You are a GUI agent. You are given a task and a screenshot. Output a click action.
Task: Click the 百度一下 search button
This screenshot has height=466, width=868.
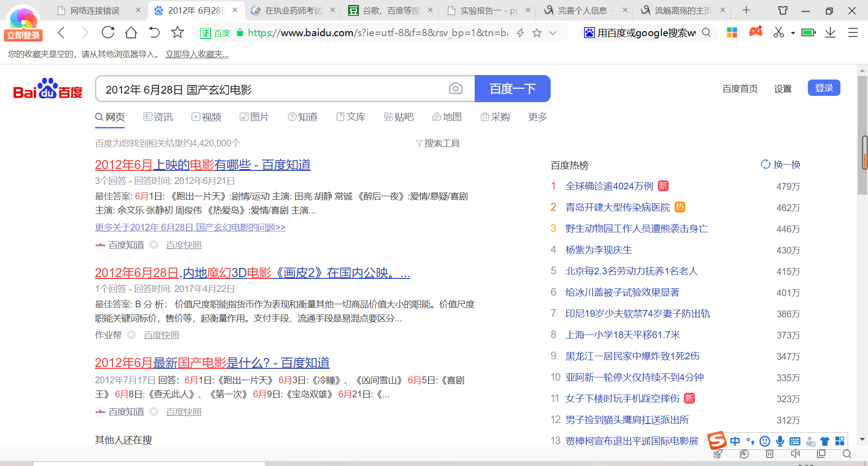pyautogui.click(x=513, y=89)
